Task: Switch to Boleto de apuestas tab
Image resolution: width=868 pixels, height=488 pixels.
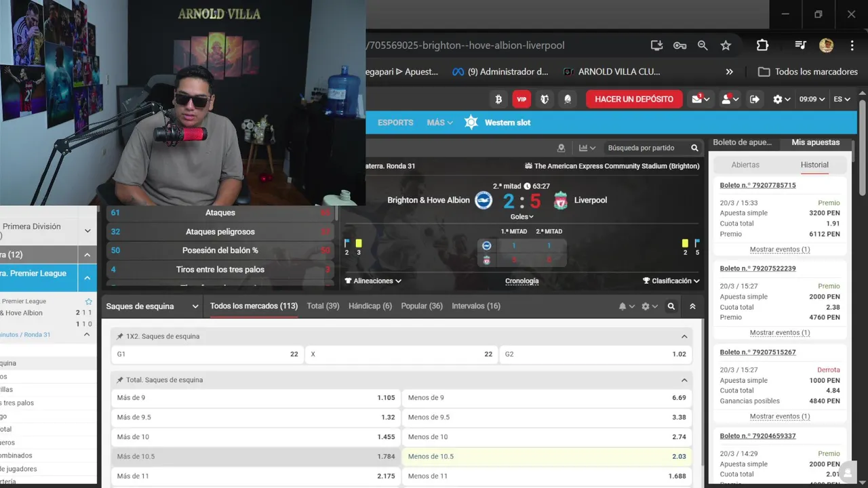Action: tap(743, 142)
